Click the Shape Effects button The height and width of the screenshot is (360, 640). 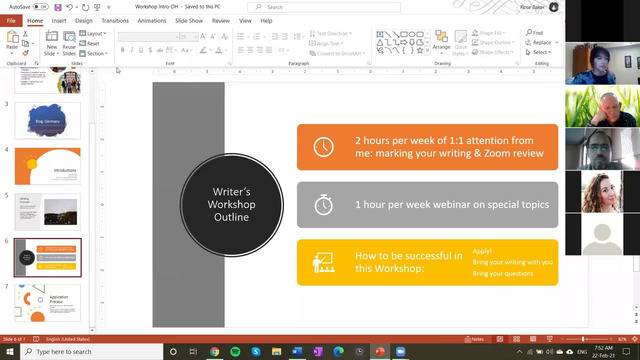(x=492, y=52)
